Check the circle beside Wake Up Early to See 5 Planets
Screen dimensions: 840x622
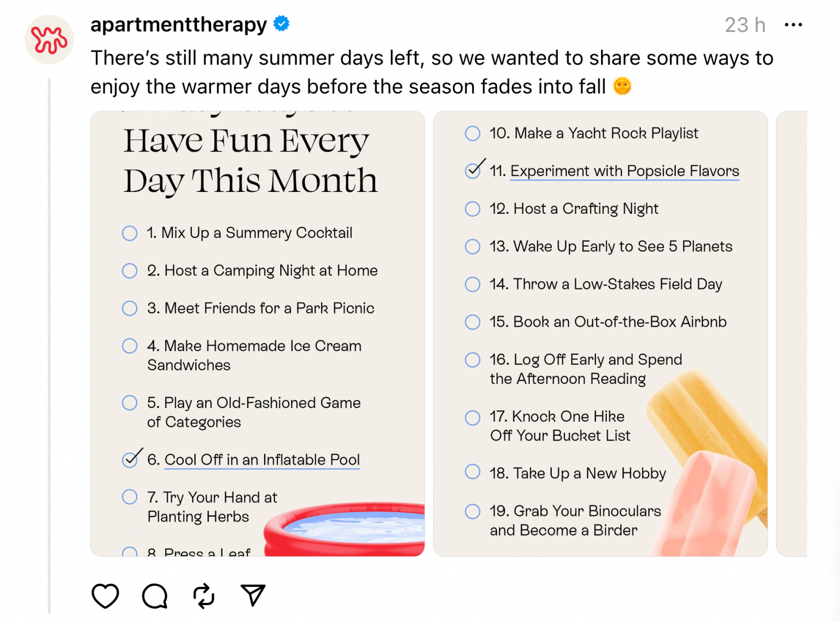click(x=472, y=247)
